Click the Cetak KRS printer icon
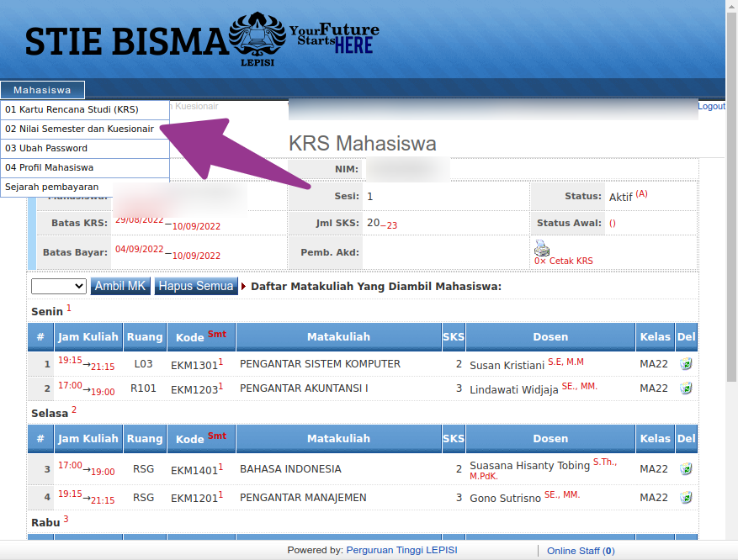Screen dimensions: 738x560 coord(542,248)
